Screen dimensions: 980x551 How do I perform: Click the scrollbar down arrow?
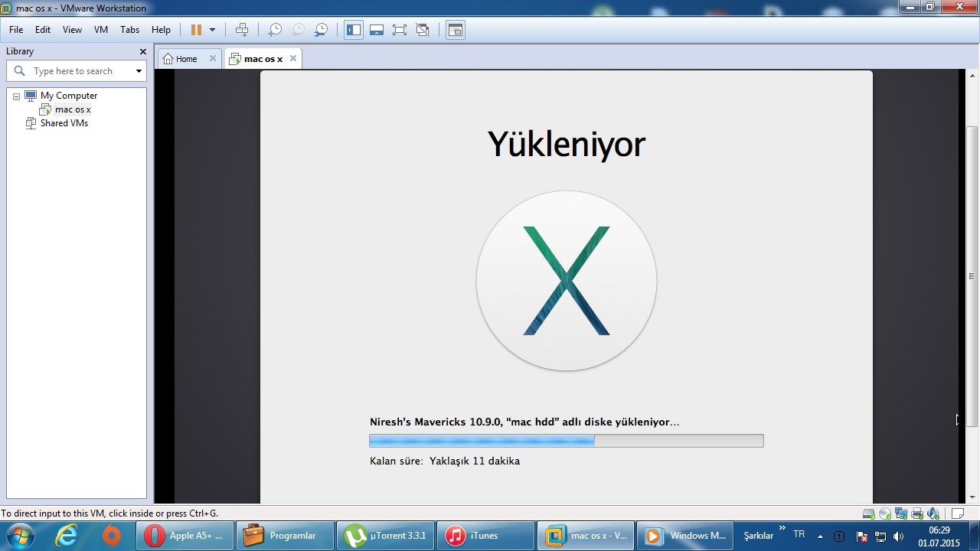[x=972, y=497]
